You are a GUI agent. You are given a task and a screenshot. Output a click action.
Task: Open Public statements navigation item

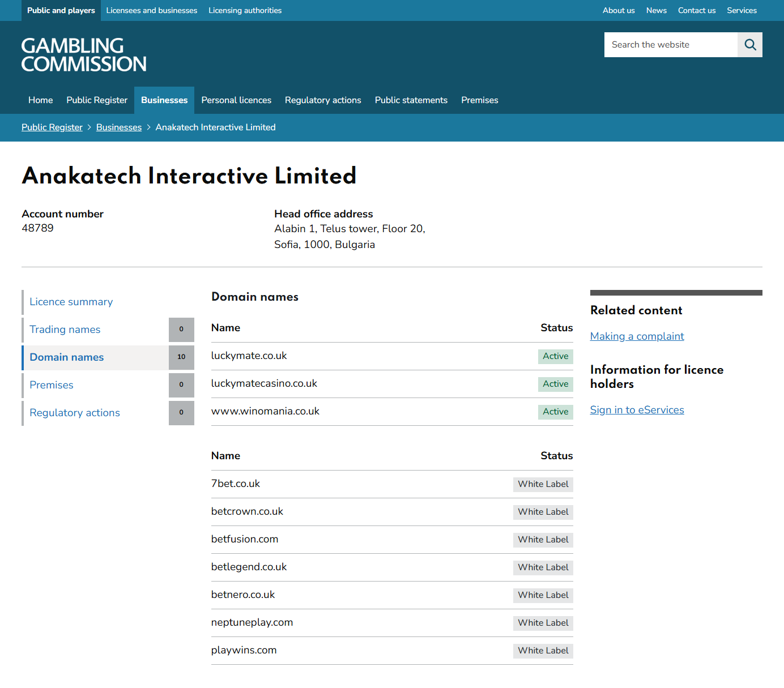[x=411, y=100]
